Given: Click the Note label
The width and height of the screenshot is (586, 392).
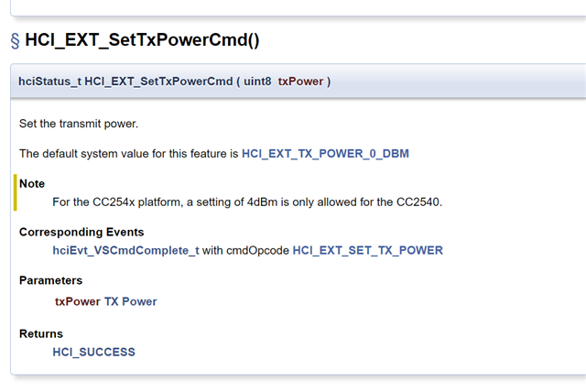Looking at the screenshot, I should (x=32, y=183).
